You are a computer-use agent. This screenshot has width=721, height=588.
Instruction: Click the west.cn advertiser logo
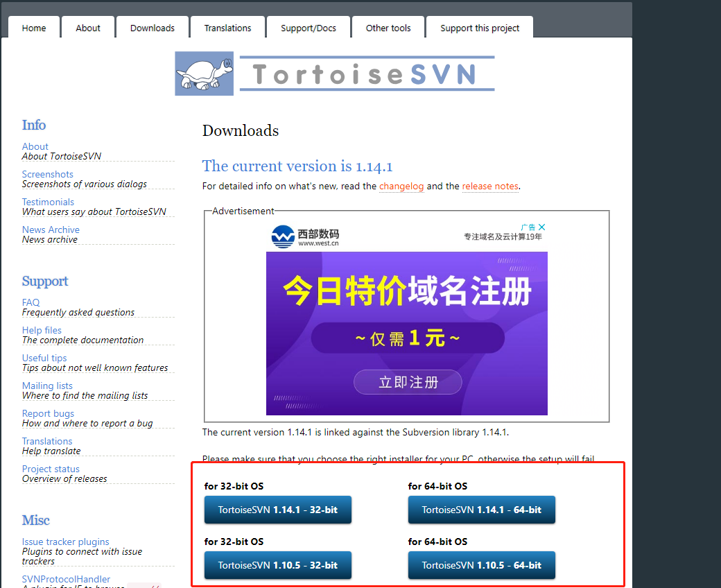pos(305,236)
